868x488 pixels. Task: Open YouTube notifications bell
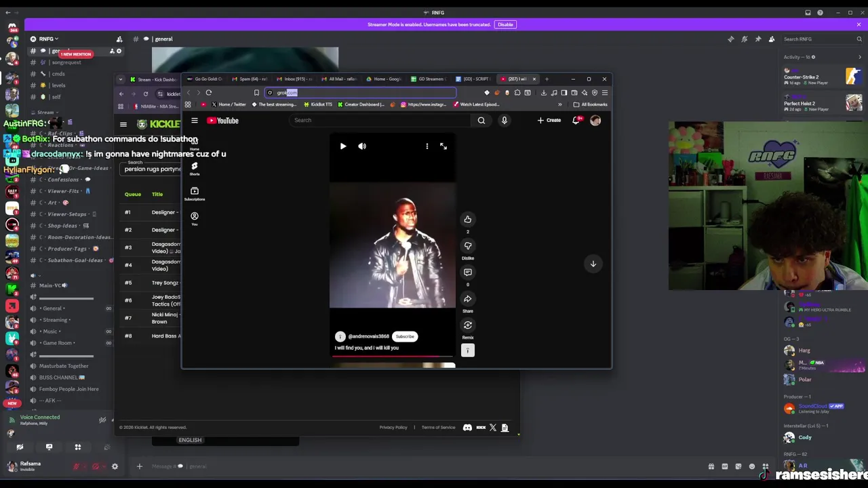576,121
